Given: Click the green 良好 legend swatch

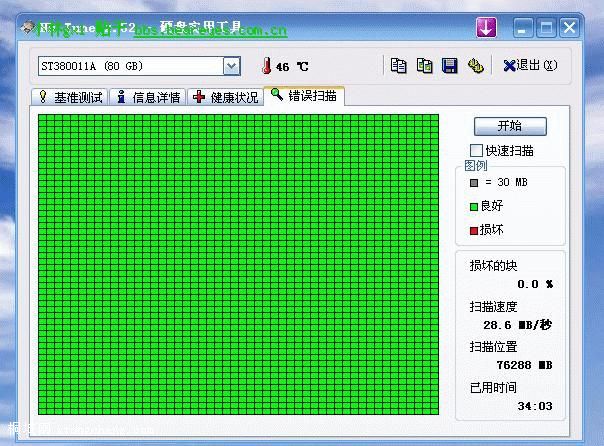Looking at the screenshot, I should coord(474,207).
